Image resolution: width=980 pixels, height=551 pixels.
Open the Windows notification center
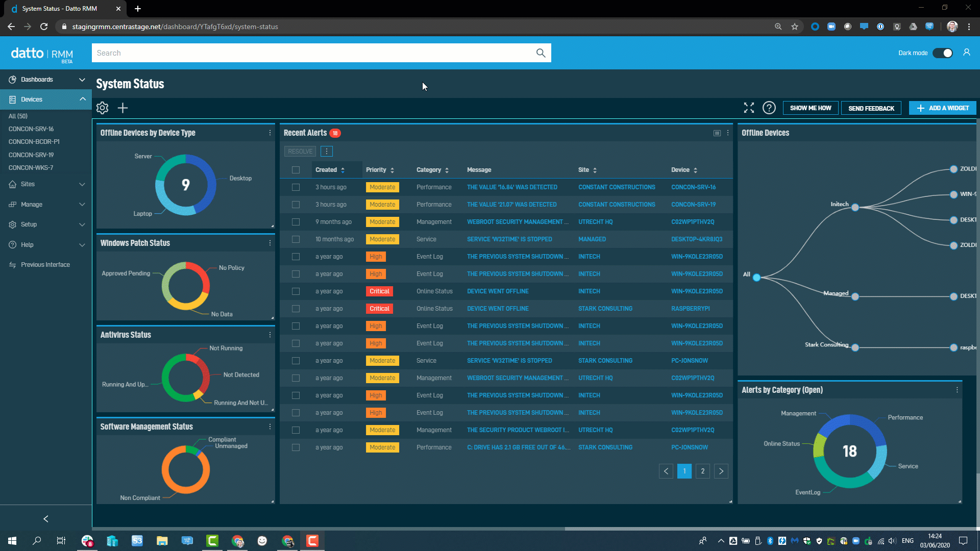coord(963,541)
